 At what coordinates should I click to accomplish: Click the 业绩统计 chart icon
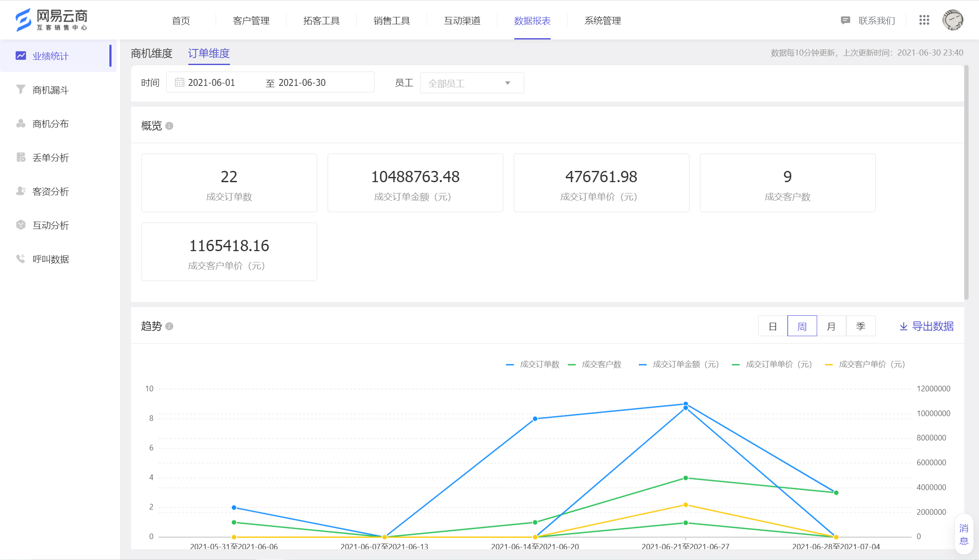tap(21, 56)
